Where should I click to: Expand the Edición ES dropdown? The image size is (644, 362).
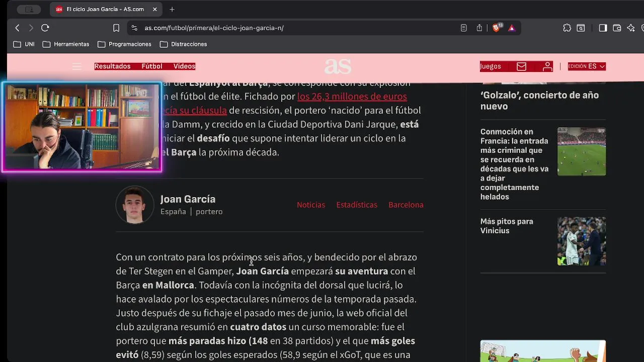coord(586,66)
